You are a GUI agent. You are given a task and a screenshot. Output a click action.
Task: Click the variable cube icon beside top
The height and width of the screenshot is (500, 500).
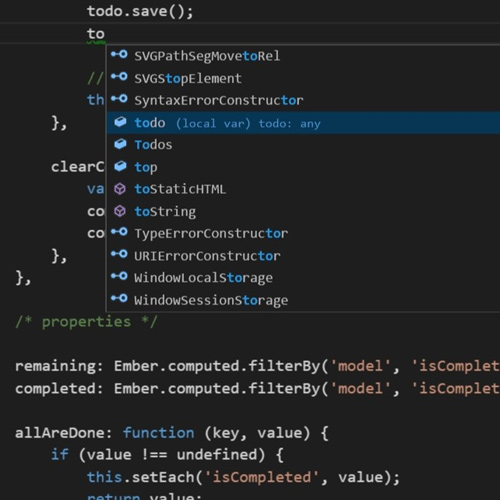coord(120,166)
